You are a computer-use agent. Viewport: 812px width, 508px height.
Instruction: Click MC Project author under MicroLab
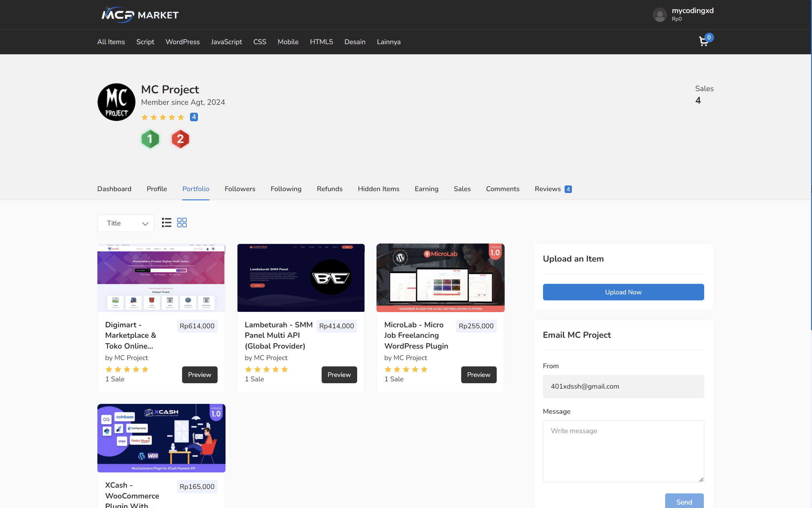click(x=410, y=358)
